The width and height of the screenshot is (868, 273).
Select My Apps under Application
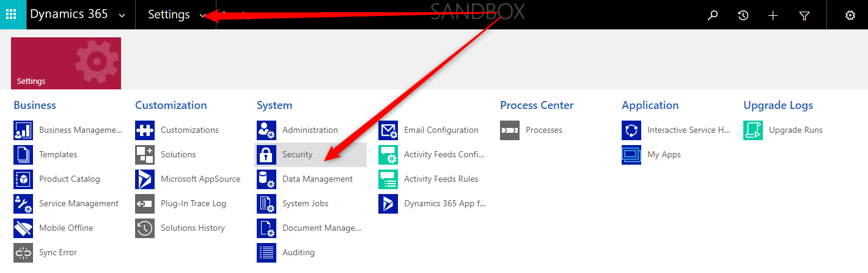664,155
